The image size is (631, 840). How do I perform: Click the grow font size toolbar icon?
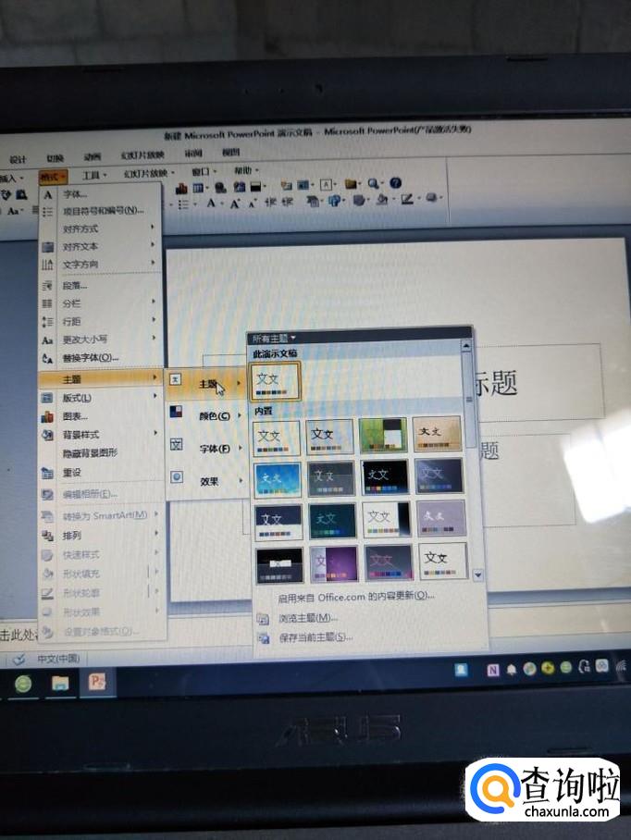pos(235,204)
